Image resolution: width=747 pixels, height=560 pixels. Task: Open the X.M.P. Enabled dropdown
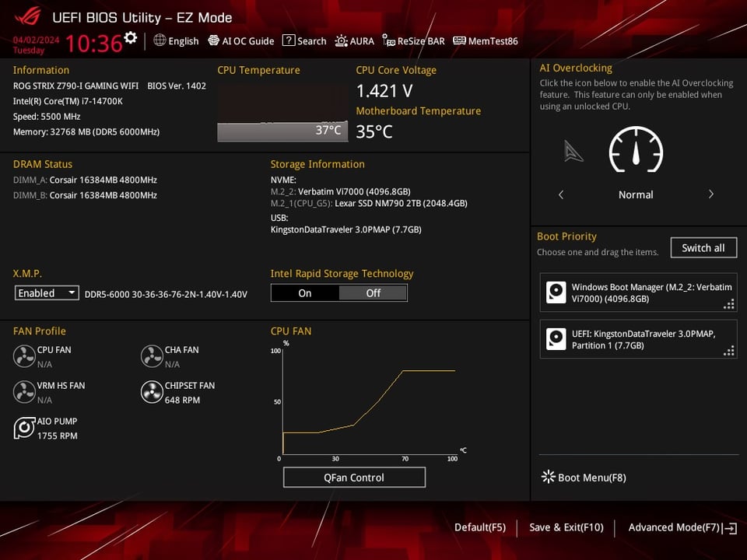click(x=47, y=293)
